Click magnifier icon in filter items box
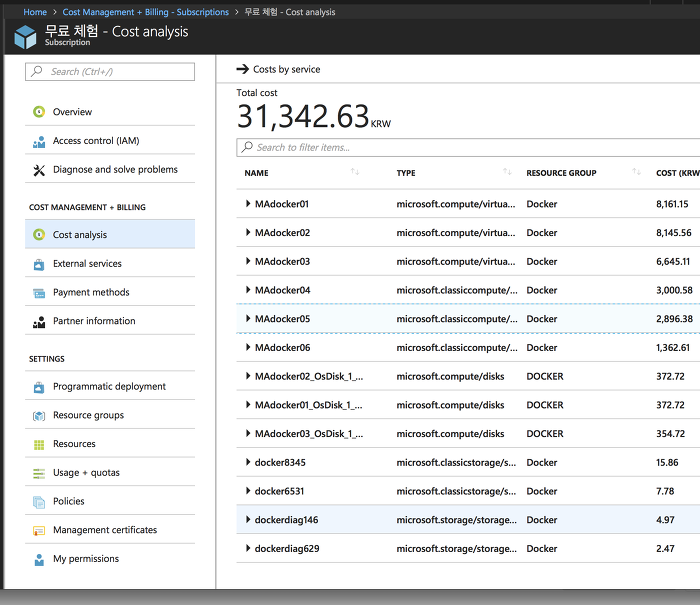The image size is (700, 605). pos(247,147)
